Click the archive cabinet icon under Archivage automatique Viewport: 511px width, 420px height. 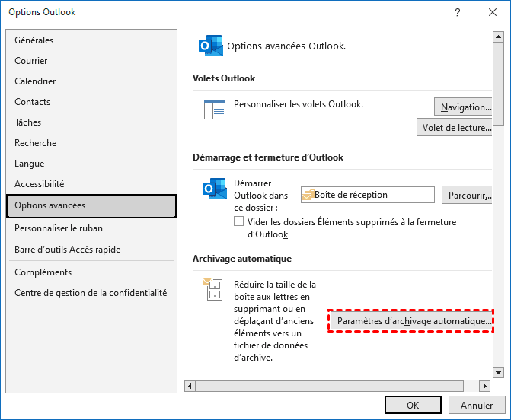tap(212, 289)
